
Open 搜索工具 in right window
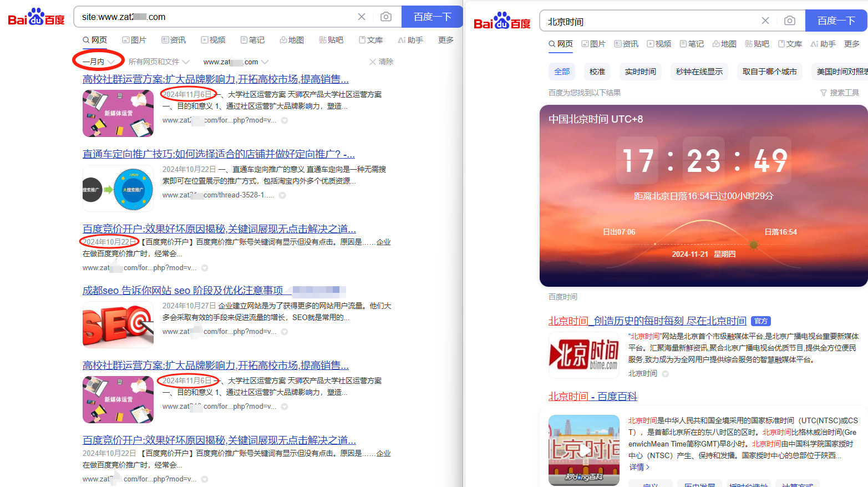coord(840,93)
